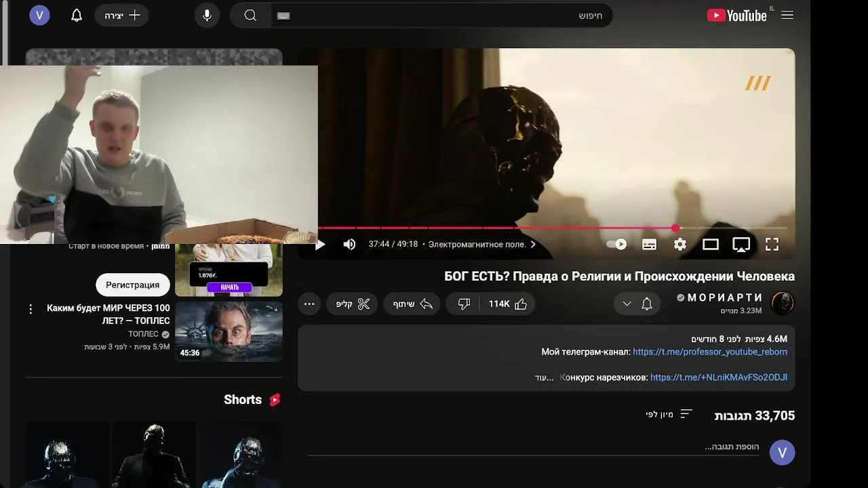
Task: Click the 3.23M subscribers count text
Action: pyautogui.click(x=741, y=310)
